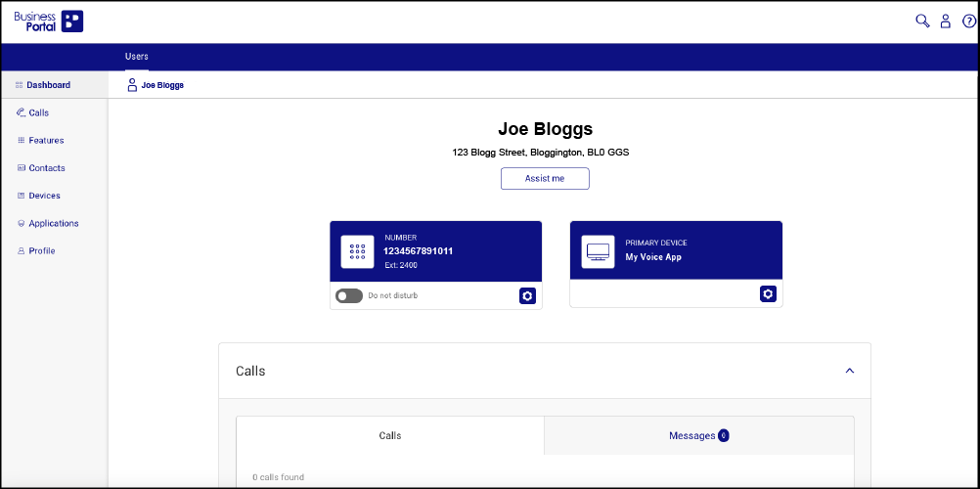Toggle the Do not disturb switch

point(349,295)
